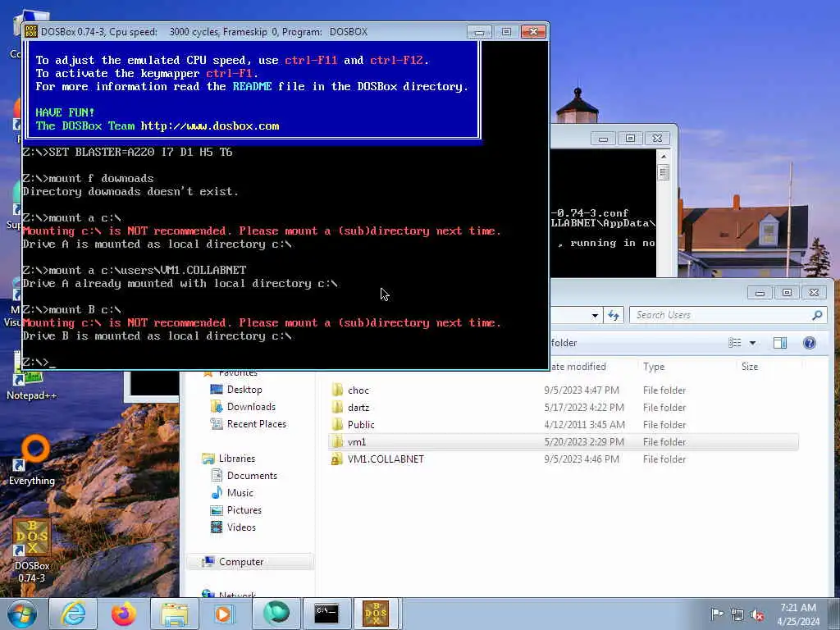
Task: Select the locked VM1.COLLABNET folder icon
Action: tap(337, 459)
